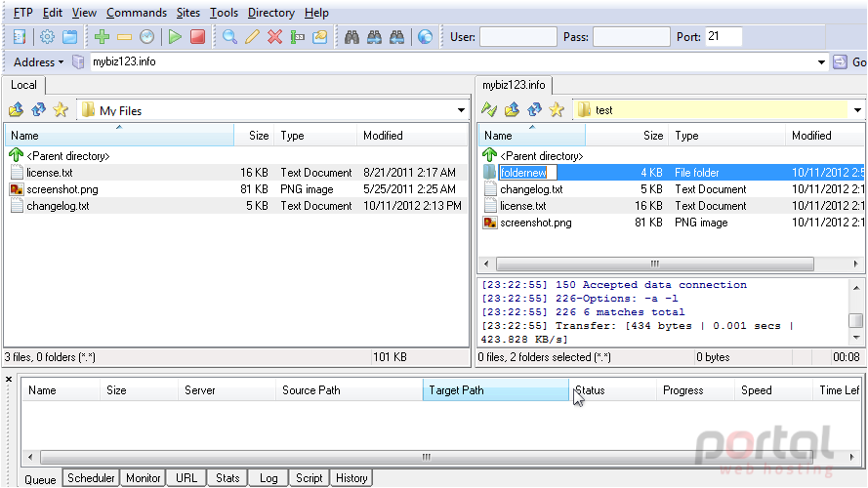Click the server icon beside address field
The image size is (868, 488).
[79, 61]
